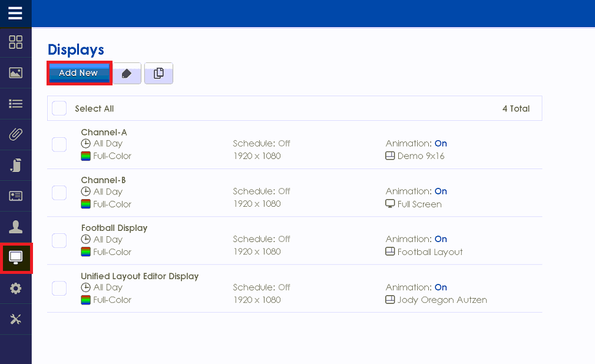Click the eraser button beside Add New
The height and width of the screenshot is (364, 595).
point(127,74)
